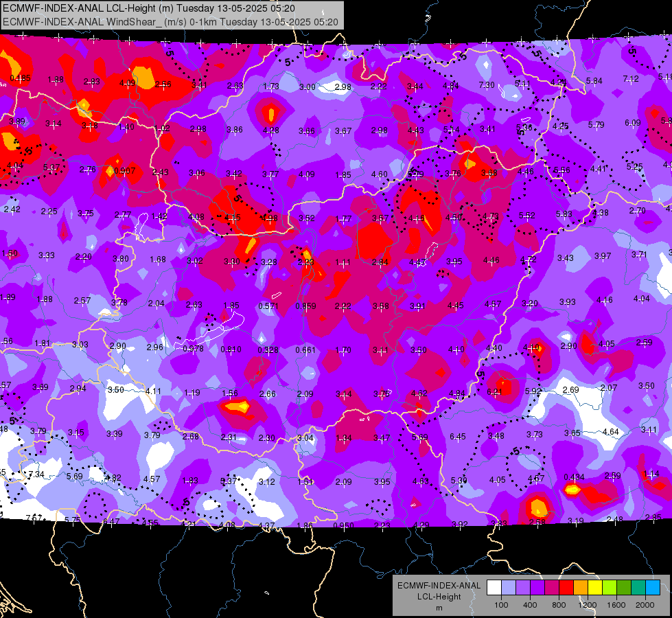Viewport: 672px width, 618px height.
Task: Select the orange swatch above the 1200 label
Action: point(581,587)
